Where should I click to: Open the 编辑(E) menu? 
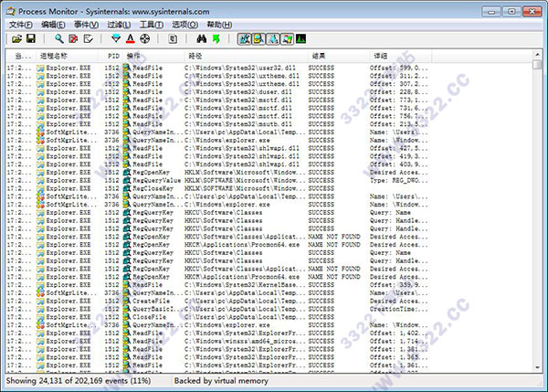[x=53, y=25]
